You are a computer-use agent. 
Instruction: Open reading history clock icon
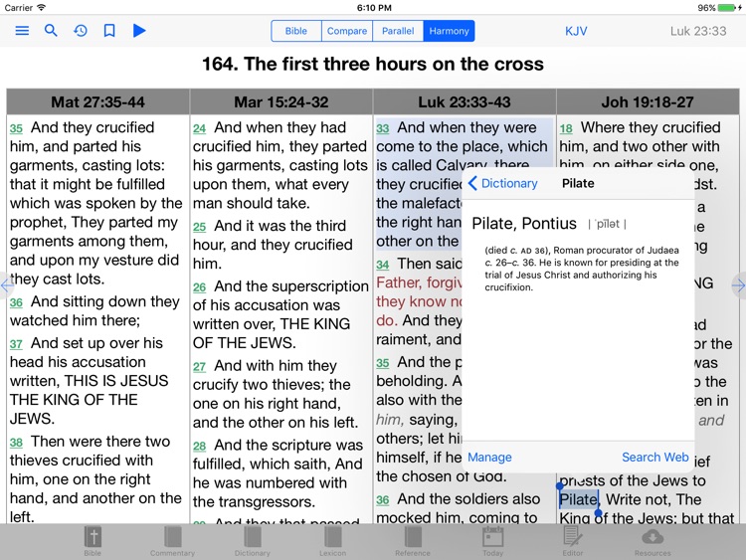pos(81,31)
